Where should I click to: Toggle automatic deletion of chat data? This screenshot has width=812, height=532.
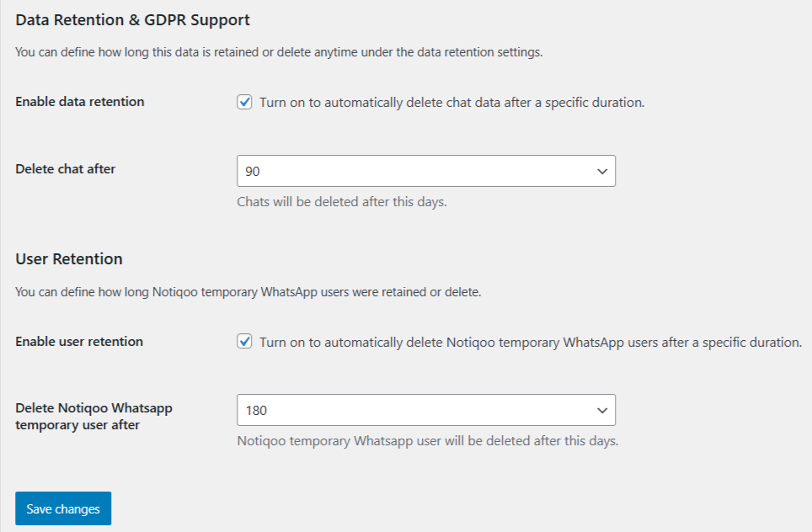pos(244,101)
